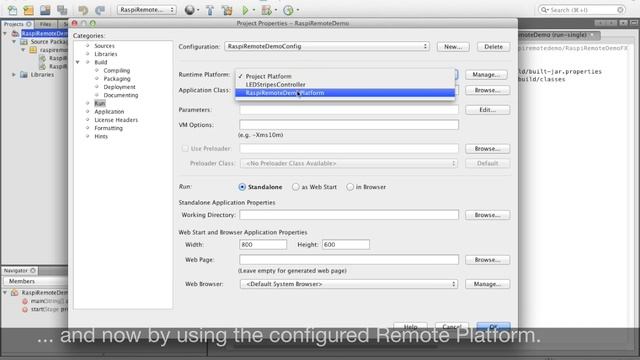
Task: Click into the Working Directory field
Action: tap(349, 215)
